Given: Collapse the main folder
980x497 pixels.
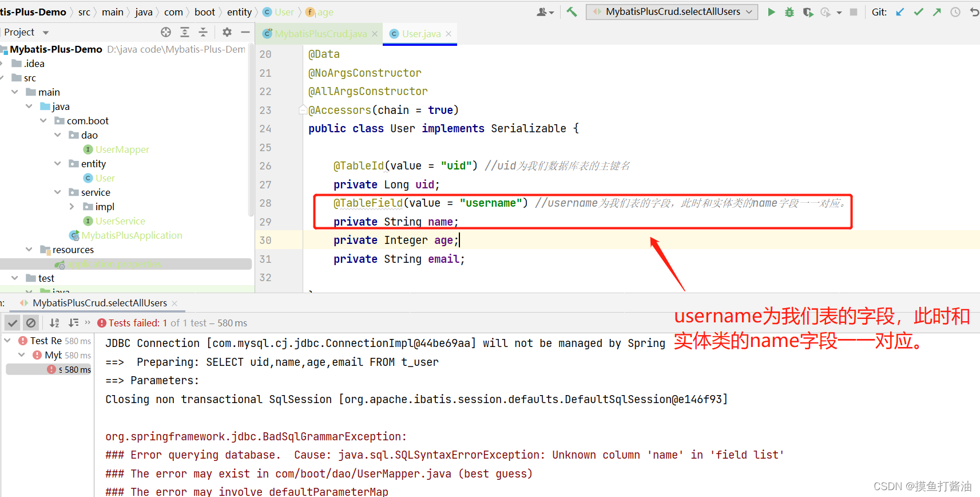Looking at the screenshot, I should [x=14, y=92].
